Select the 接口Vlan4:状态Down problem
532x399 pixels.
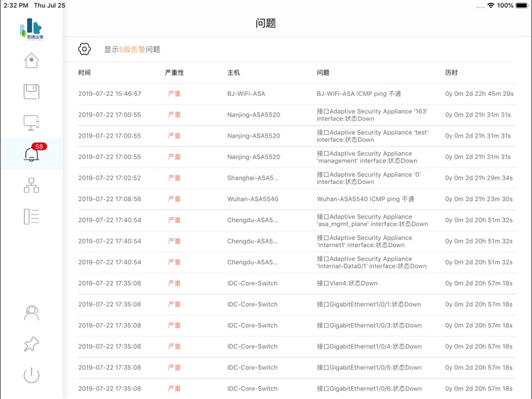(347, 283)
